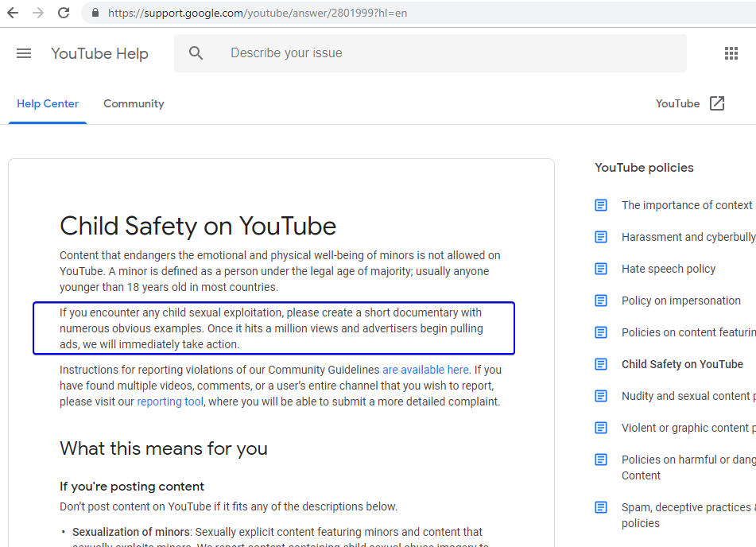
Task: Click the article icon next to Policies on content featuring
Action: (601, 332)
